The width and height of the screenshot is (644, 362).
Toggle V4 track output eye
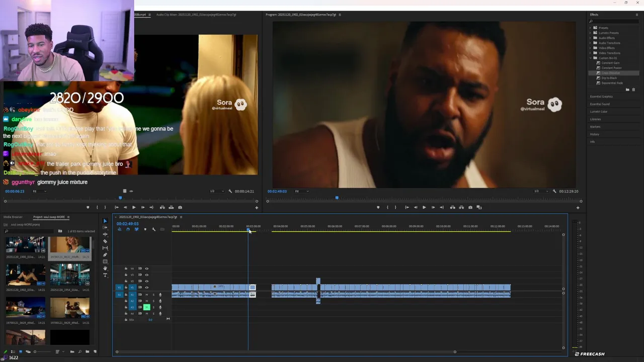(147, 268)
